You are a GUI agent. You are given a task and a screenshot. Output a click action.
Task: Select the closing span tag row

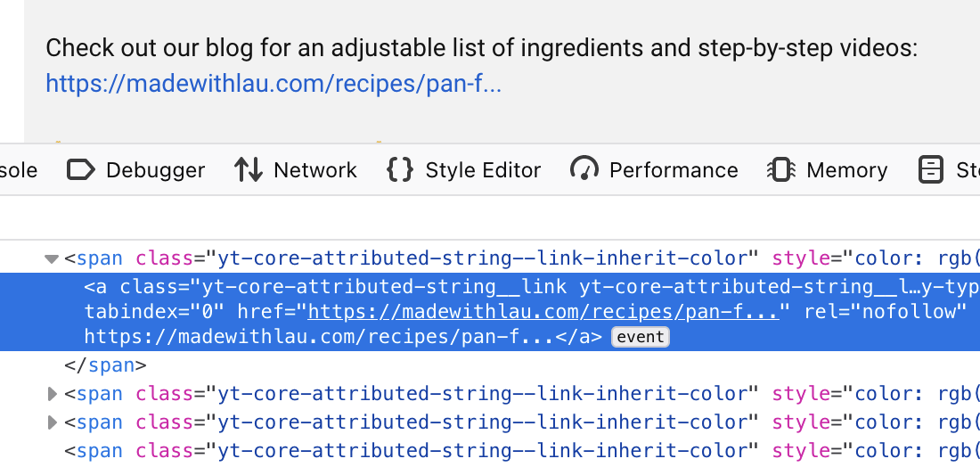(105, 365)
